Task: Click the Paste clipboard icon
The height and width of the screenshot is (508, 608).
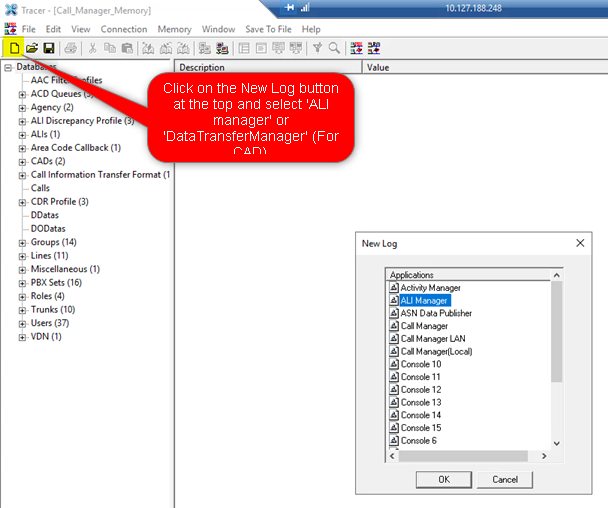Action: point(127,48)
